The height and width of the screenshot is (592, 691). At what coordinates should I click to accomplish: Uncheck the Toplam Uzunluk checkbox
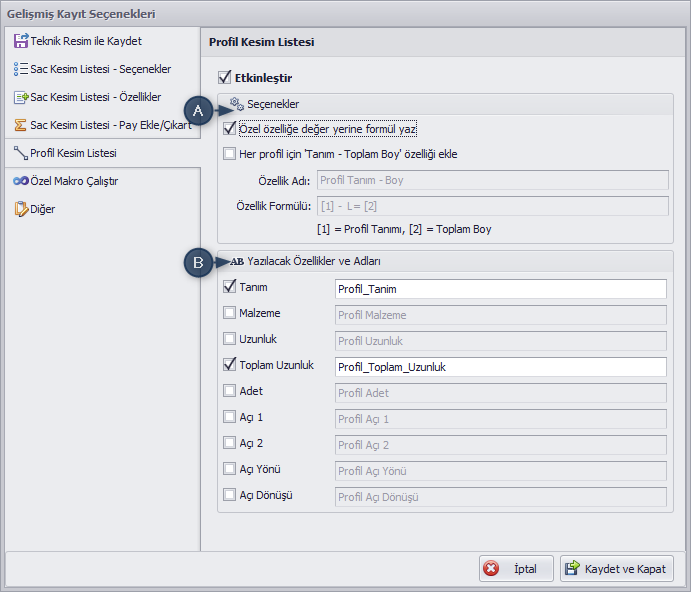click(x=230, y=365)
